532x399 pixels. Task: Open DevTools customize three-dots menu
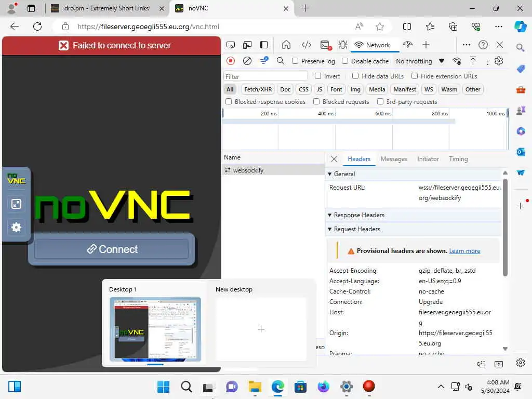[467, 45]
